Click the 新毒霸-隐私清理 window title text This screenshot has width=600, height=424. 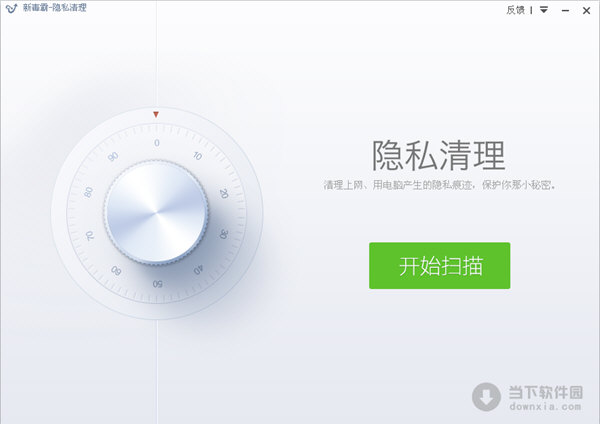pos(55,8)
